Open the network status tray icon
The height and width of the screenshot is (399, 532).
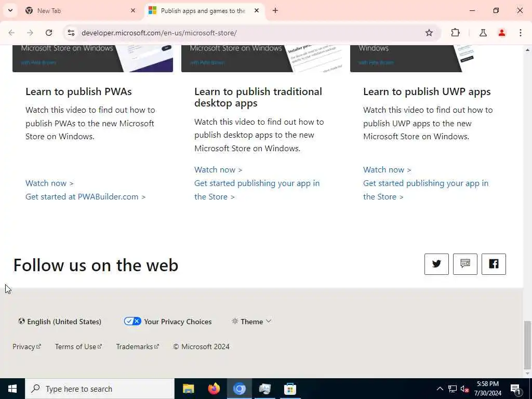[x=453, y=389]
